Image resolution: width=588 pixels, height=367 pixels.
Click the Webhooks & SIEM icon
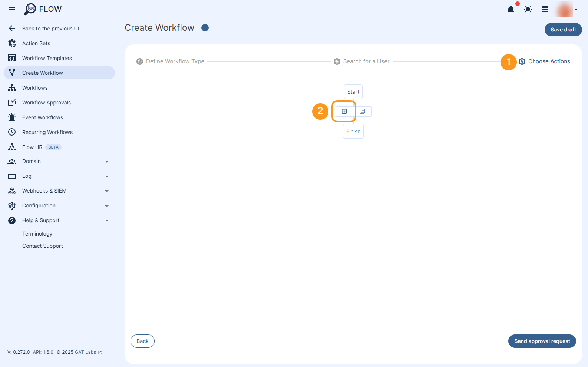[12, 191]
